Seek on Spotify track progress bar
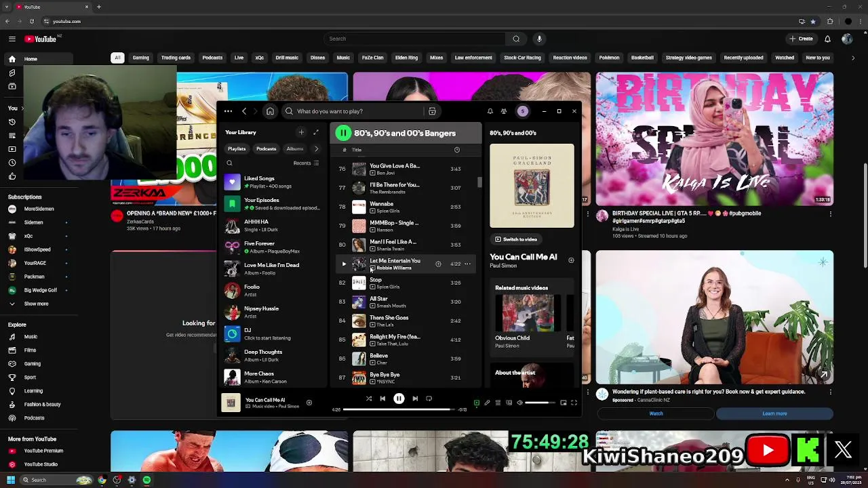868x488 pixels. coord(399,409)
